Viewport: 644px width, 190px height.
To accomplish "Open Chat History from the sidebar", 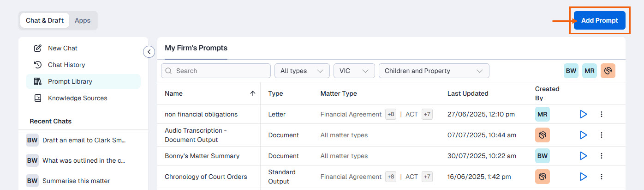I will coord(66,65).
